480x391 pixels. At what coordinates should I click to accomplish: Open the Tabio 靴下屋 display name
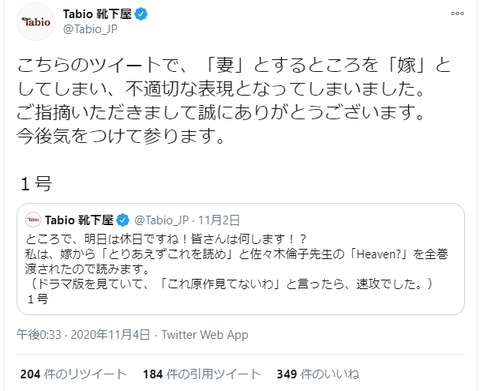click(x=97, y=14)
